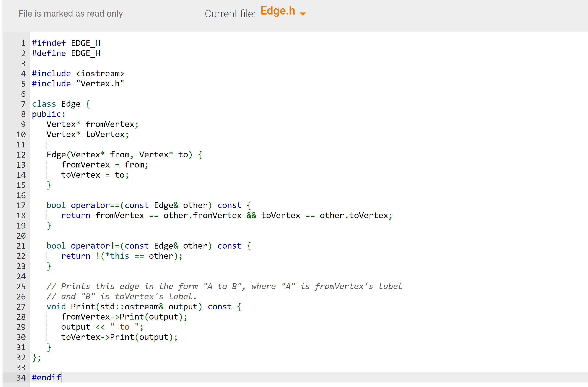Click the #endif directive at file end
588x387 pixels.
click(46, 378)
